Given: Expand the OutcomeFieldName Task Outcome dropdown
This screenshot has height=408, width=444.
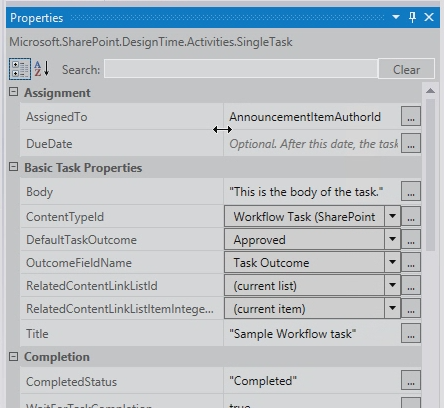Looking at the screenshot, I should click(392, 262).
